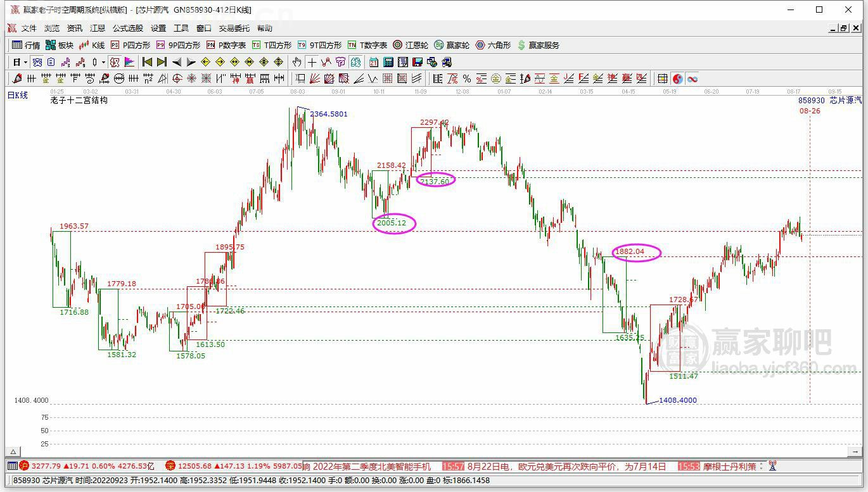Click the 858930 芯片源汽 stock name label
Screen dimensions: 868x492
pos(830,100)
